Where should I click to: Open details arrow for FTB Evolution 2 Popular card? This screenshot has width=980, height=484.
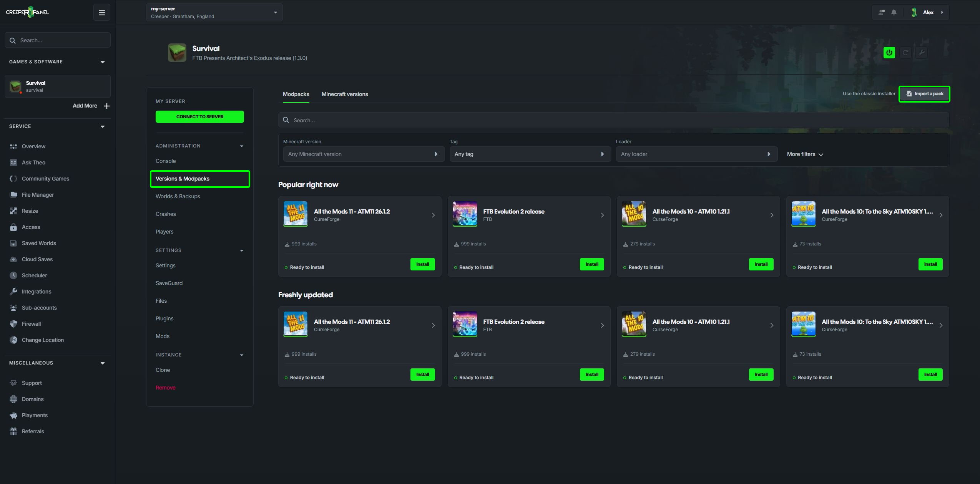point(602,215)
